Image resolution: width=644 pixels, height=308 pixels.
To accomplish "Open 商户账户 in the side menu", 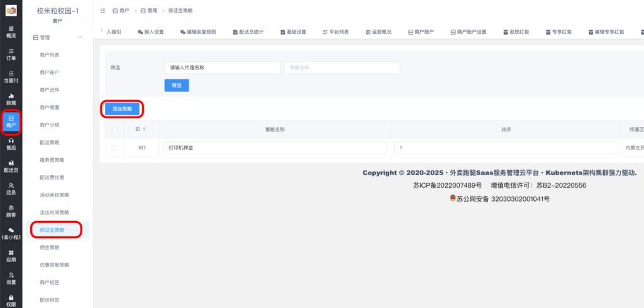I will tap(49, 72).
